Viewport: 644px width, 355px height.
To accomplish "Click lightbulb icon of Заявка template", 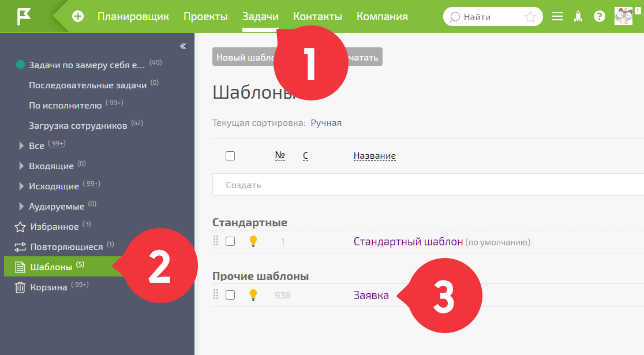I will click(x=253, y=295).
